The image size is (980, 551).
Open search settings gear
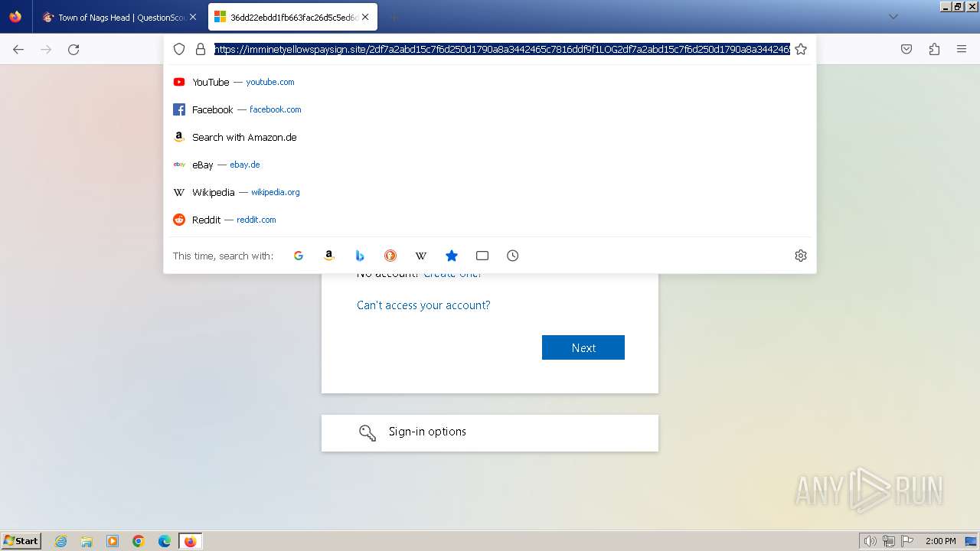pos(801,256)
